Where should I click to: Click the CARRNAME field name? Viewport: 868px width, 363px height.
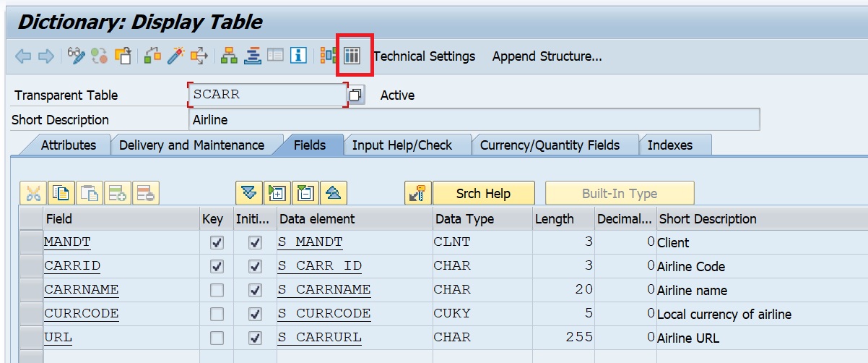(x=82, y=290)
